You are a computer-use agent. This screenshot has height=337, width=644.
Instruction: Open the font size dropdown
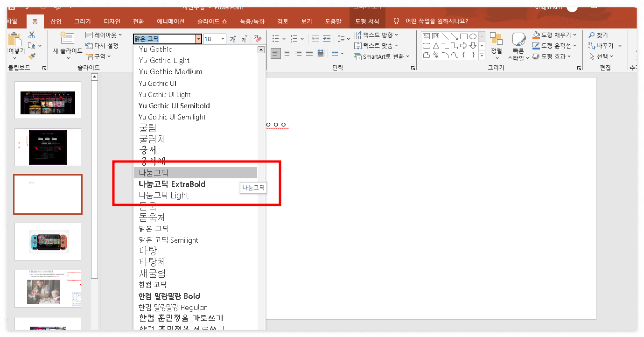(x=222, y=39)
